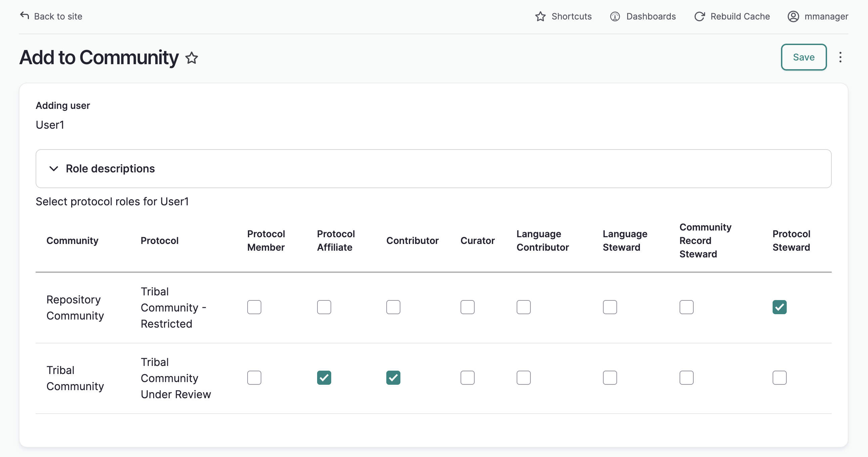Viewport: 868px width, 457px height.
Task: Click the 'Contributor' column header
Action: 413,241
